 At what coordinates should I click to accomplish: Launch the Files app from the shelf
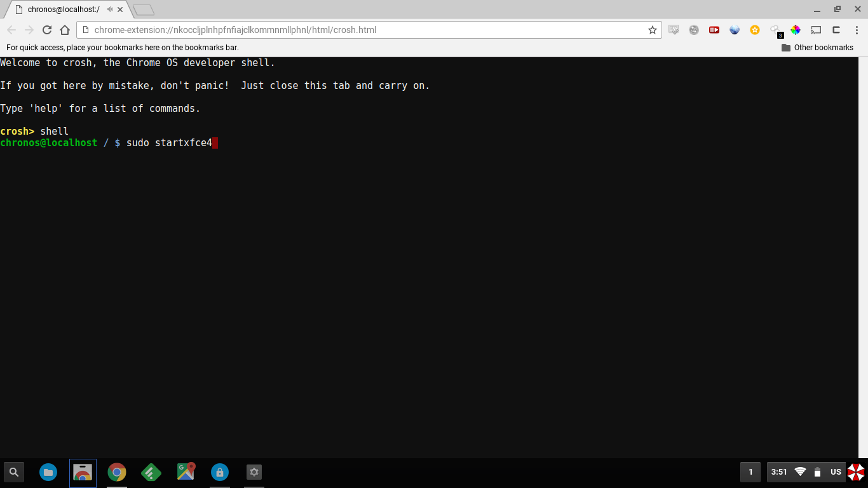tap(48, 472)
